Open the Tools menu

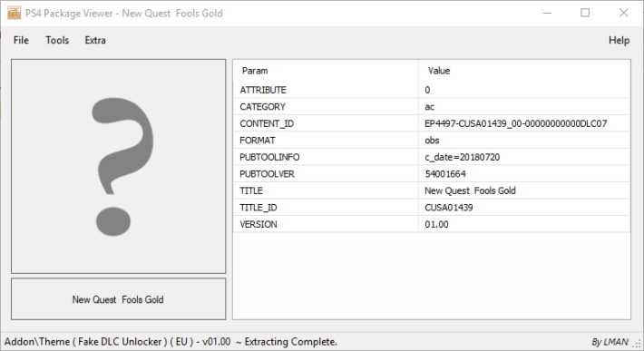pyautogui.click(x=57, y=40)
